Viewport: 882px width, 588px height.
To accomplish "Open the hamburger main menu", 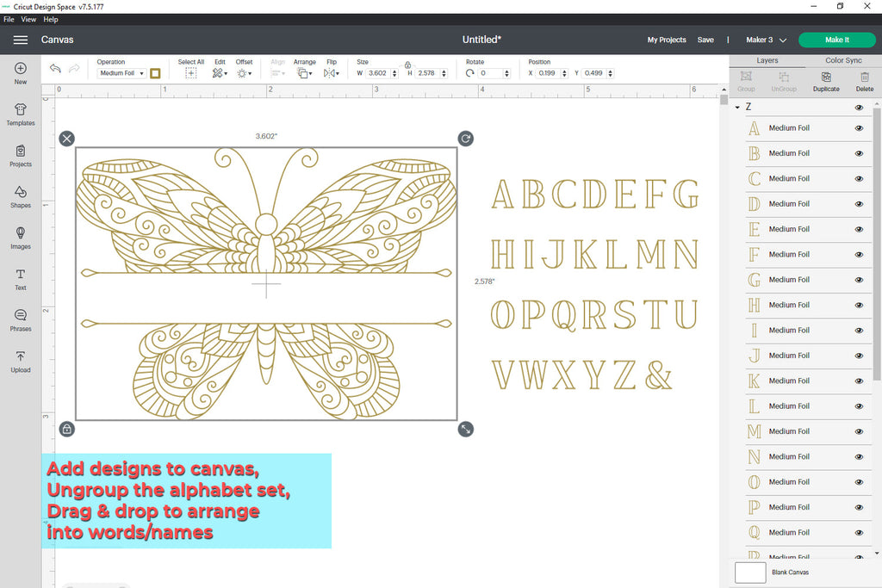I will (x=21, y=40).
